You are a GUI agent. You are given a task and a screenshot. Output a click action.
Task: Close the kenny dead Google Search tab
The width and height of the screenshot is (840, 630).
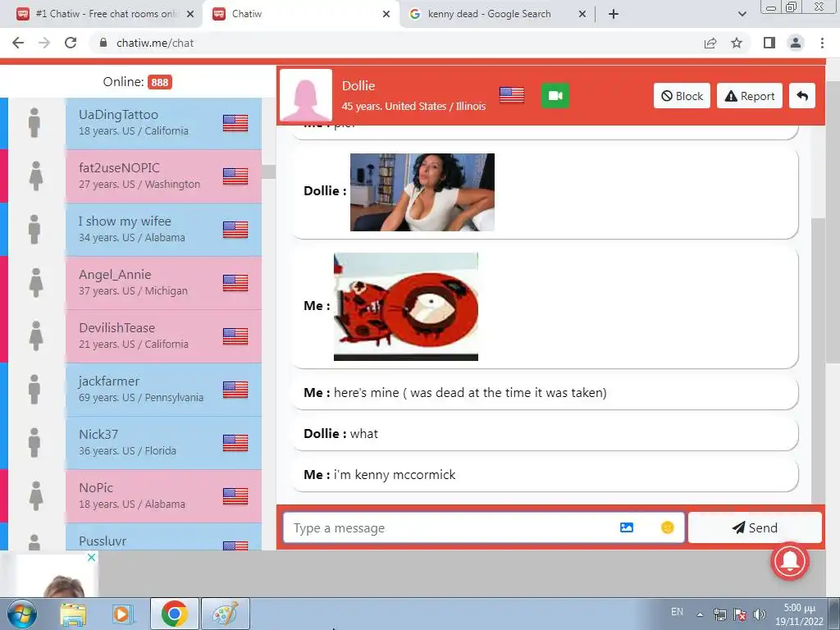(x=582, y=15)
